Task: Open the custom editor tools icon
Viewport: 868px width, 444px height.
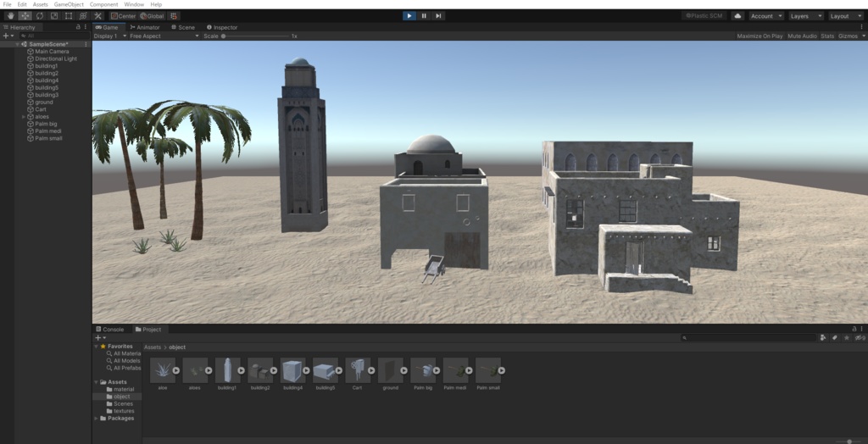Action: point(98,16)
